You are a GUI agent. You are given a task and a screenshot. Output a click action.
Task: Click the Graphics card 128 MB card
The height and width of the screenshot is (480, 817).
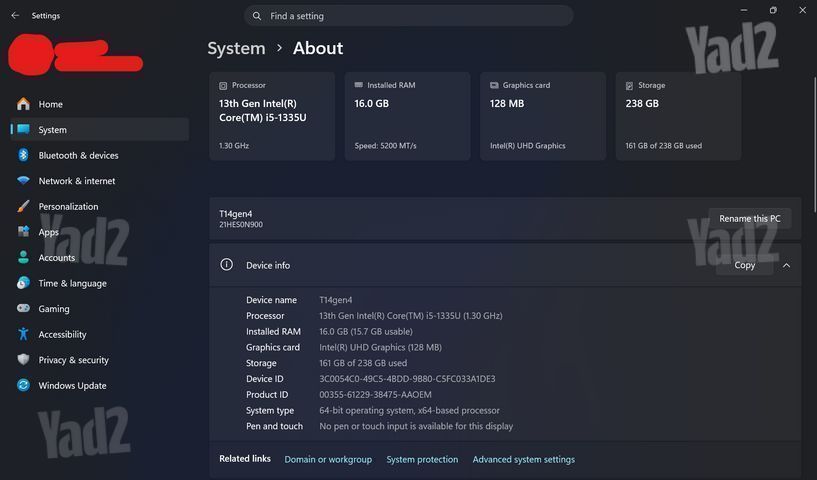click(543, 116)
